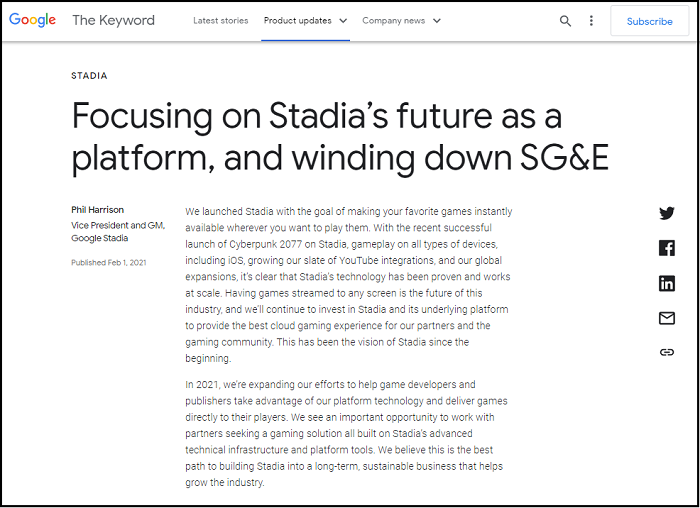700x508 pixels.
Task: Share the article on Facebook
Action: pyautogui.click(x=667, y=248)
